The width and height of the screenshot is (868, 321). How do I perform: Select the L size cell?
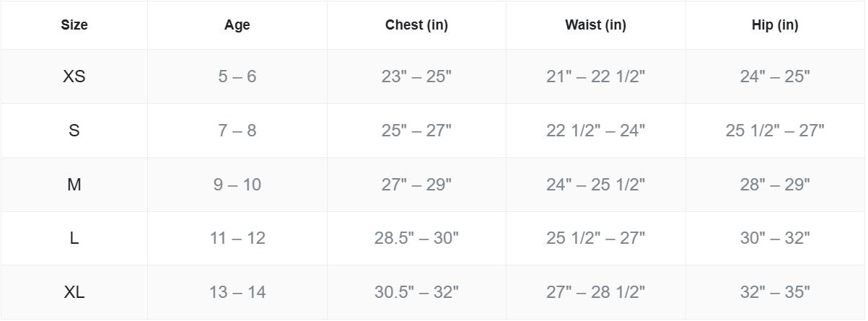pyautogui.click(x=74, y=238)
